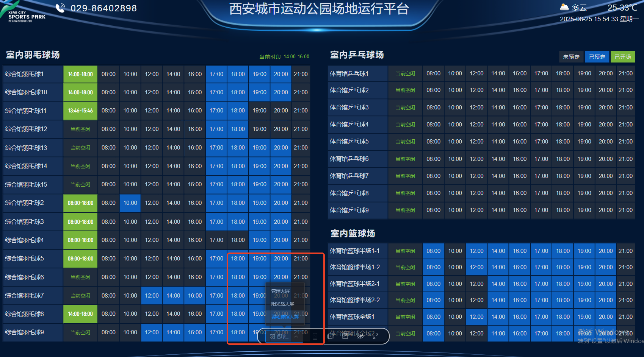
Task: Select 阳光岛大屏 from the screen list
Action: click(x=282, y=304)
